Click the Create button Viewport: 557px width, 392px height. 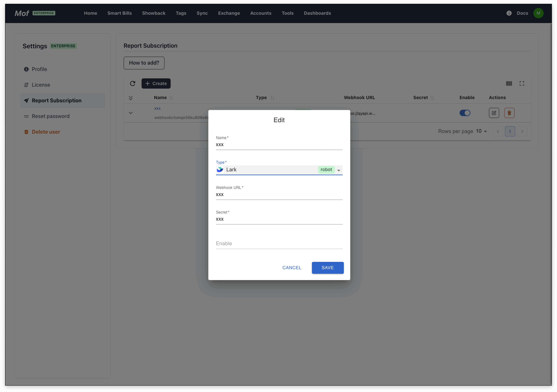tap(156, 84)
